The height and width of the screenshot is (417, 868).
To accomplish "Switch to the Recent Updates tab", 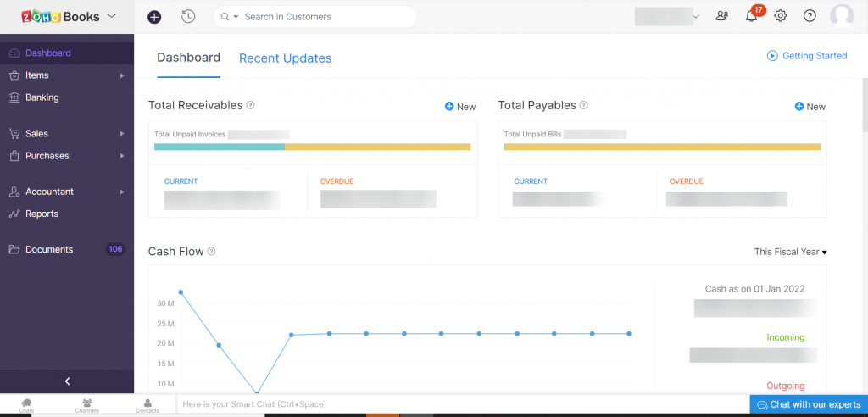I will (285, 58).
